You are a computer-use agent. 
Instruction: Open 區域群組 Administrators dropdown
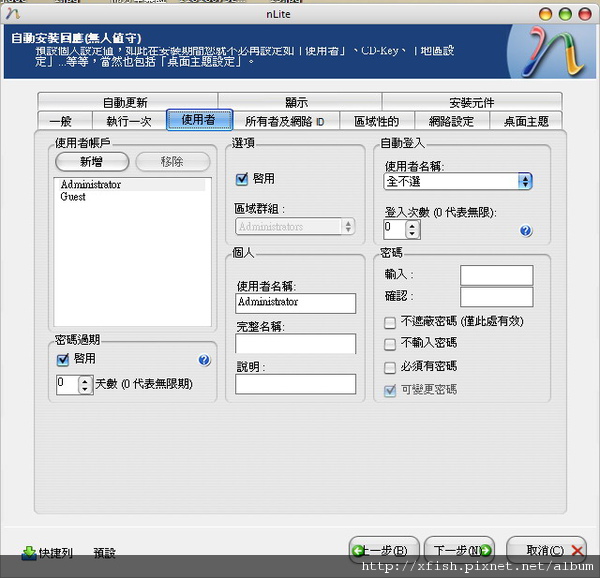click(295, 226)
